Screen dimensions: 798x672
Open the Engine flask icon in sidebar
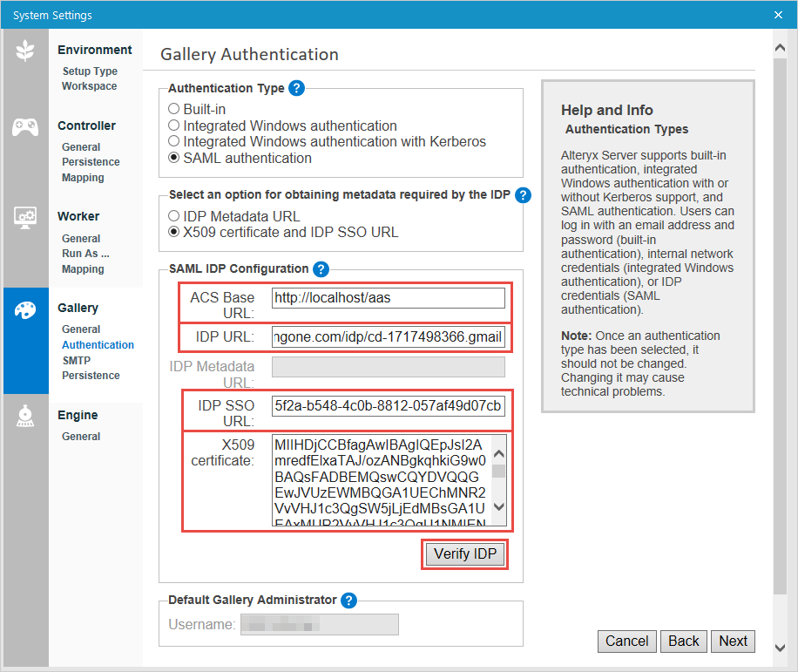pos(25,414)
